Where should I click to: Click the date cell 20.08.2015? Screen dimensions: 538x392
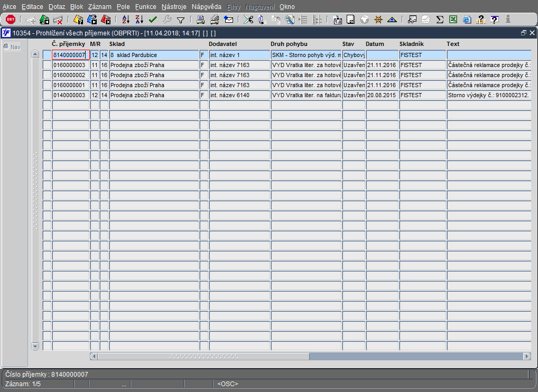point(382,95)
